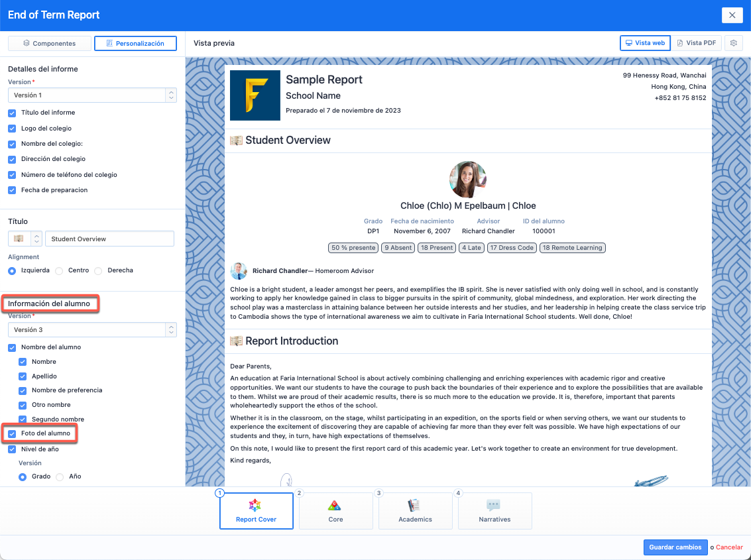Click the Cancelar link
This screenshot has width=751, height=560.
tap(729, 547)
